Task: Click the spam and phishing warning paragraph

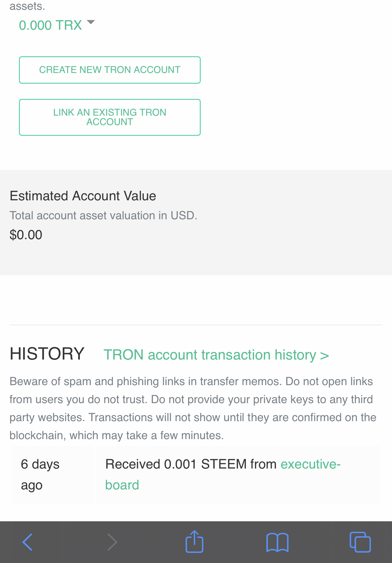Action: 193,408
